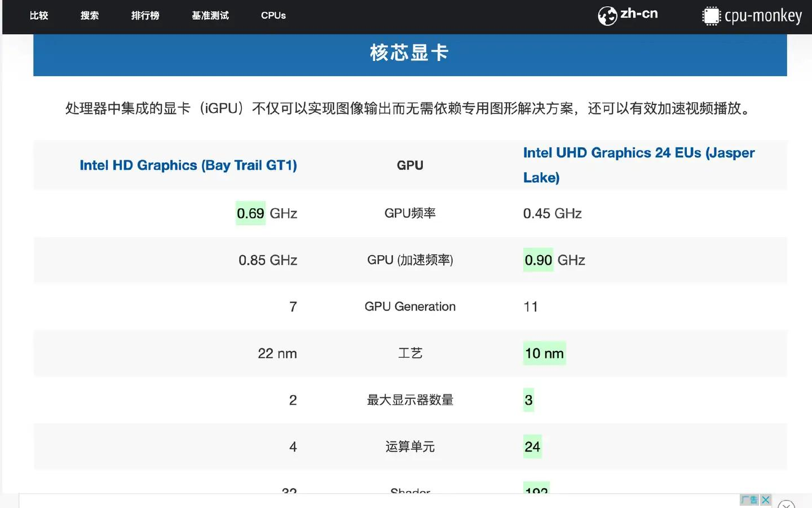Viewport: 812px width, 508px height.
Task: Click the 最大显示器数量 row label
Action: (410, 400)
